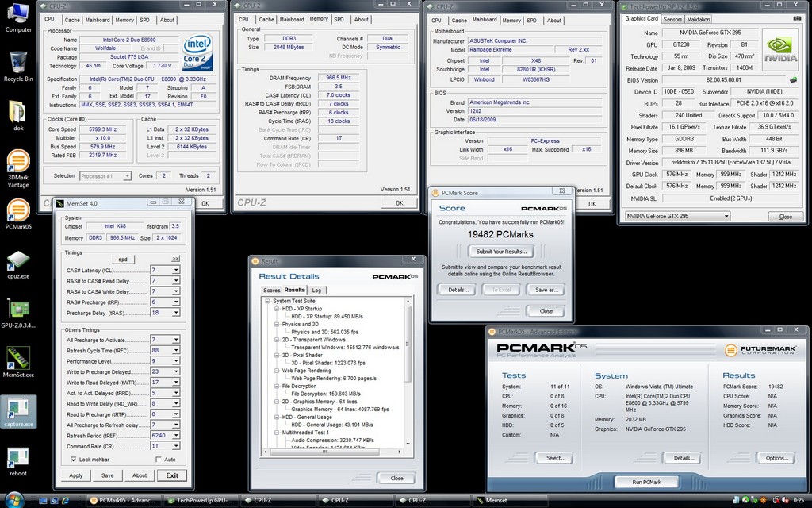The width and height of the screenshot is (812, 508).
Task: Open the CAS# Latency (tCL) dropdown
Action: click(176, 270)
